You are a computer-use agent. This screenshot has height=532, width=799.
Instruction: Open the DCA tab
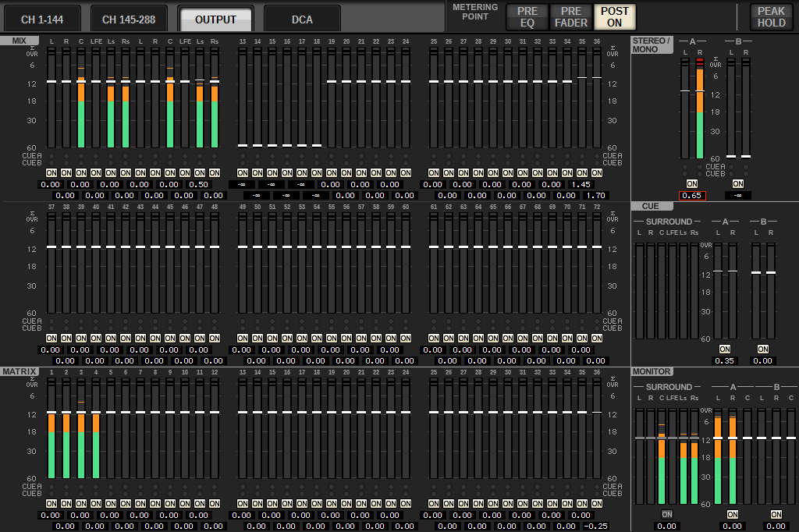point(302,19)
